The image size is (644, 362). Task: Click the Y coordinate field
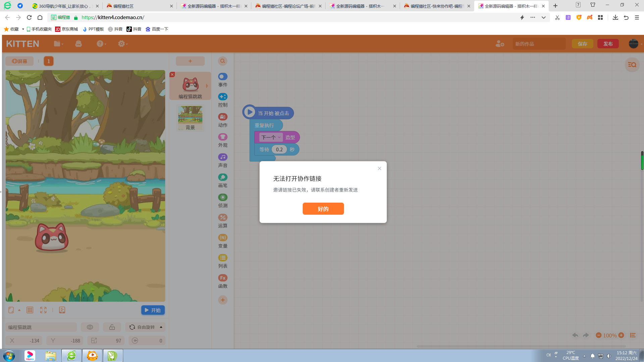pyautogui.click(x=65, y=341)
